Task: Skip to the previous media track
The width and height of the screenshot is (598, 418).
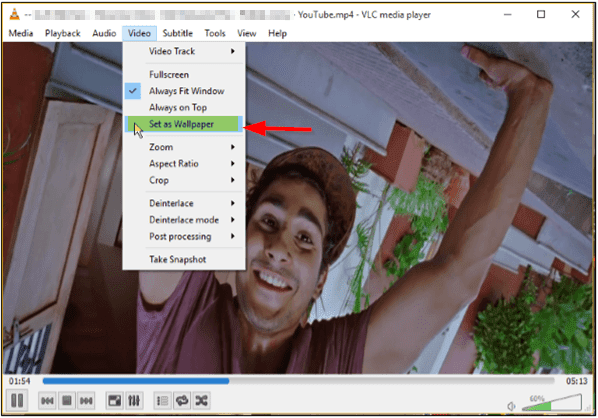Action: coord(47,400)
